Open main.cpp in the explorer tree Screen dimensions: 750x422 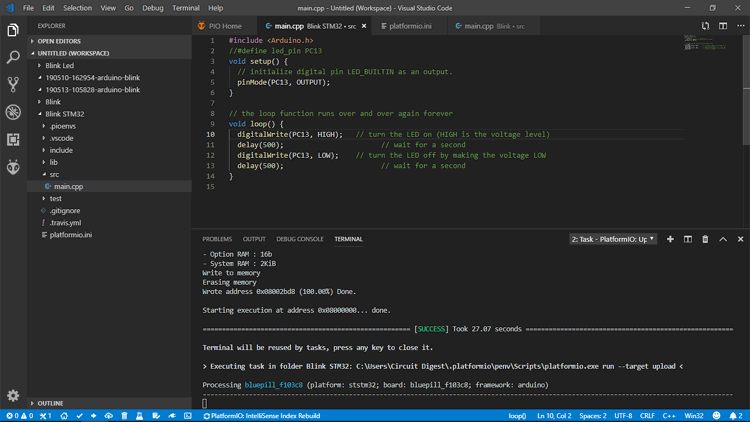tap(110, 187)
